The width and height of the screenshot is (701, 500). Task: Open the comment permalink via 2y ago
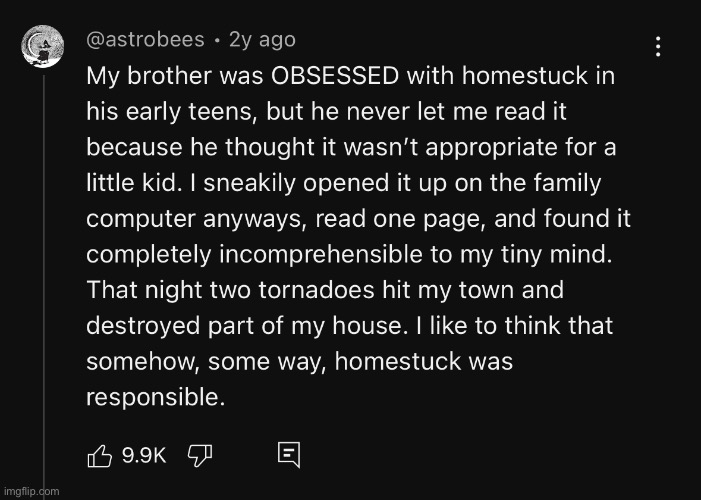[262, 40]
